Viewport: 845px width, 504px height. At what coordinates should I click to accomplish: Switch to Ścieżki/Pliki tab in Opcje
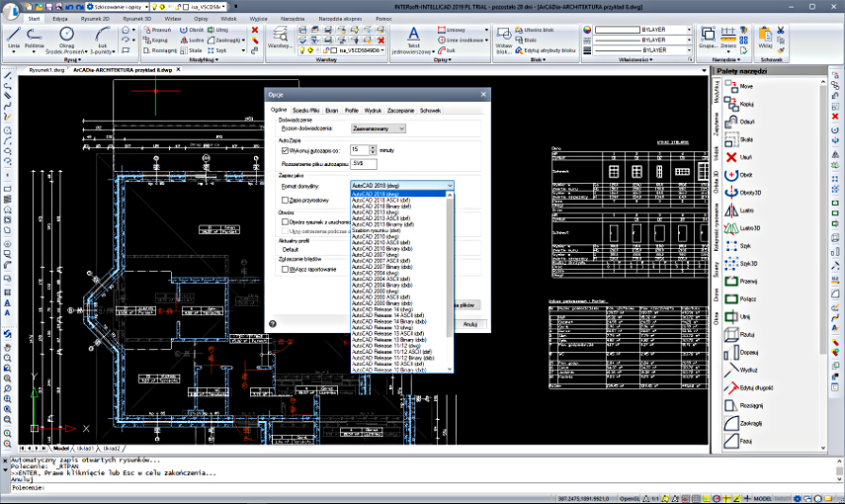tap(306, 110)
